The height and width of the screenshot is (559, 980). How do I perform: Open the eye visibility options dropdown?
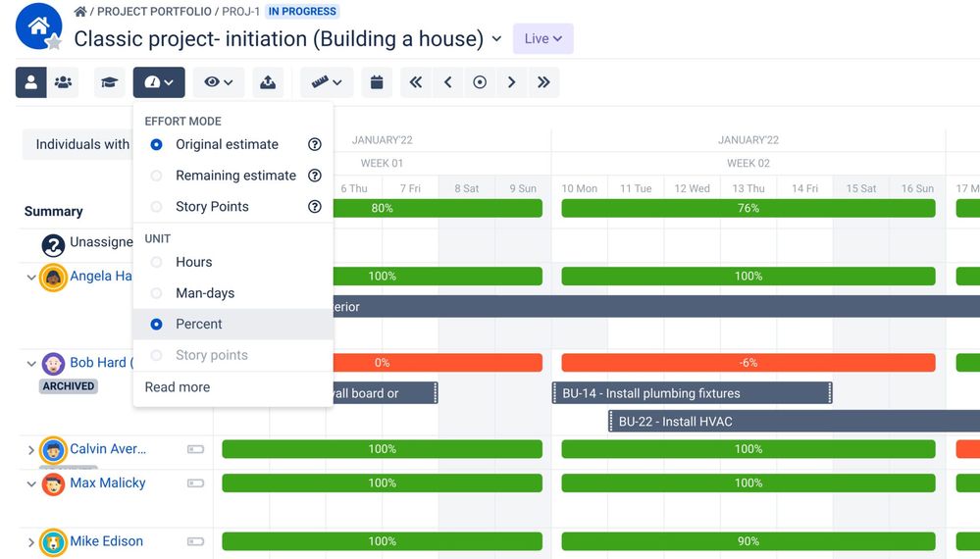coord(218,82)
